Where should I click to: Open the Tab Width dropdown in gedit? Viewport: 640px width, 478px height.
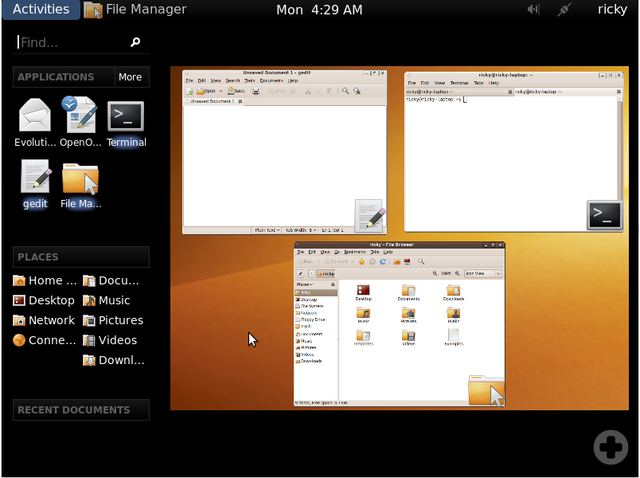coord(301,230)
